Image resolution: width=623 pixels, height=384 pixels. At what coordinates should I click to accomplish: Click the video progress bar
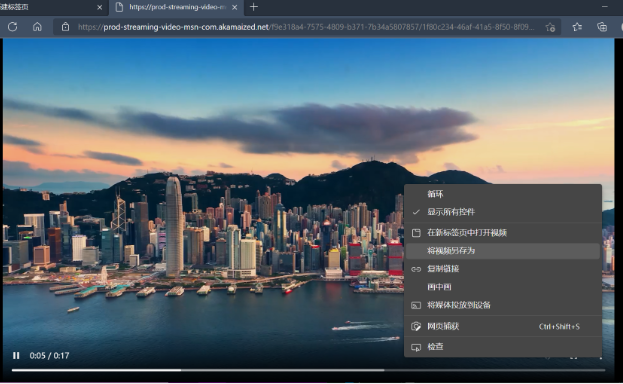tap(308, 370)
